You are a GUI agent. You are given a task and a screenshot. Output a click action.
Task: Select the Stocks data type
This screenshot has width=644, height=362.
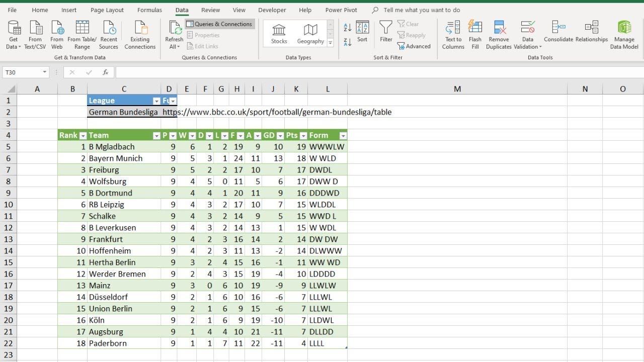279,34
